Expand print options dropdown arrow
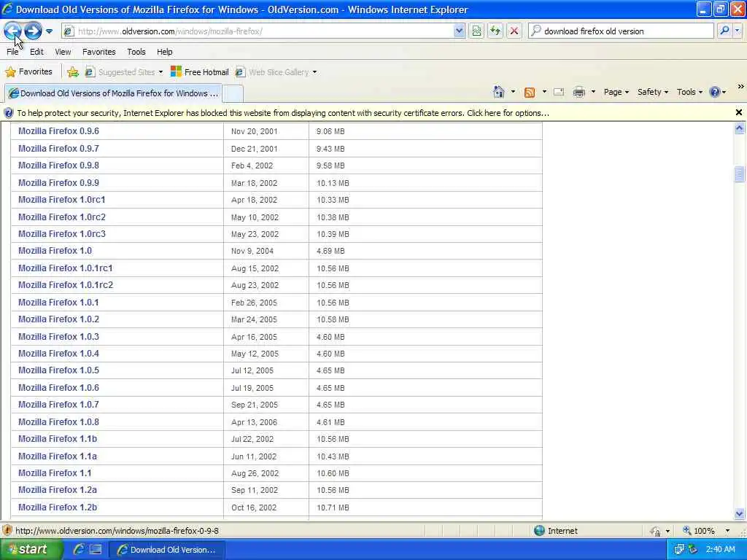This screenshot has height=560, width=747. tap(593, 92)
